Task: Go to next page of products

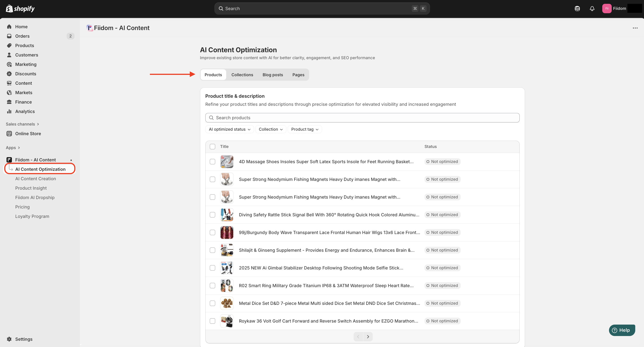Action: (x=368, y=336)
